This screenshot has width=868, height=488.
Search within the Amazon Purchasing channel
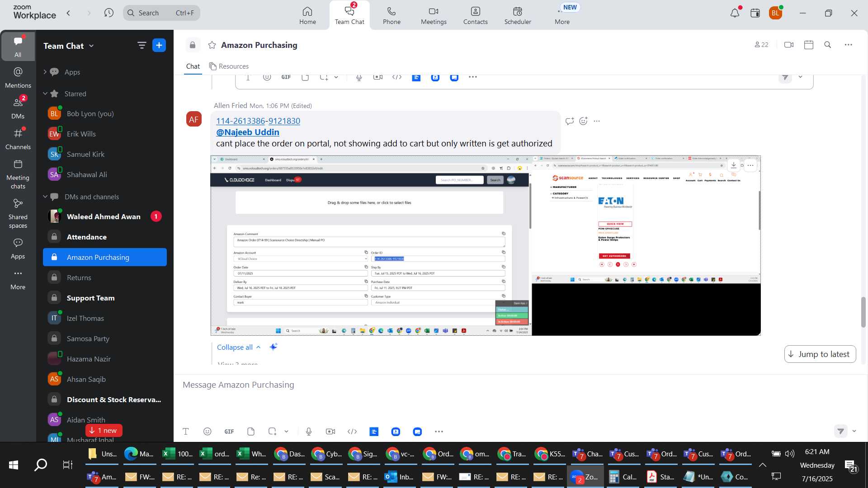pos(828,45)
